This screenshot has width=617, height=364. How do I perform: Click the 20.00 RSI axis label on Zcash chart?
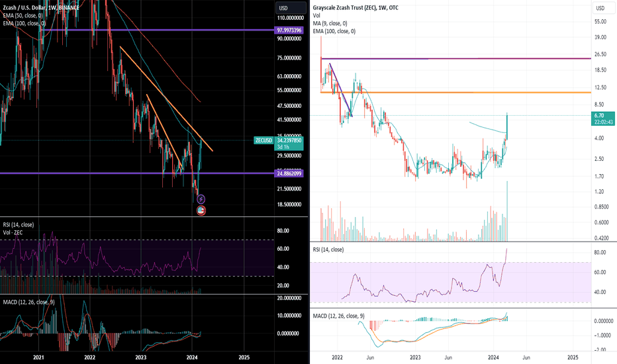pyautogui.click(x=283, y=286)
